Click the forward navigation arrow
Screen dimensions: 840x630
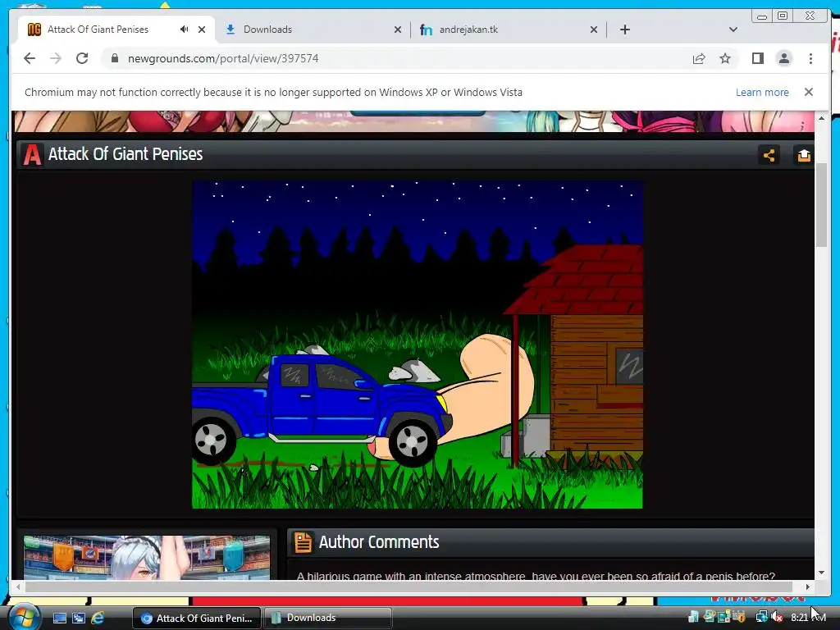tap(56, 58)
